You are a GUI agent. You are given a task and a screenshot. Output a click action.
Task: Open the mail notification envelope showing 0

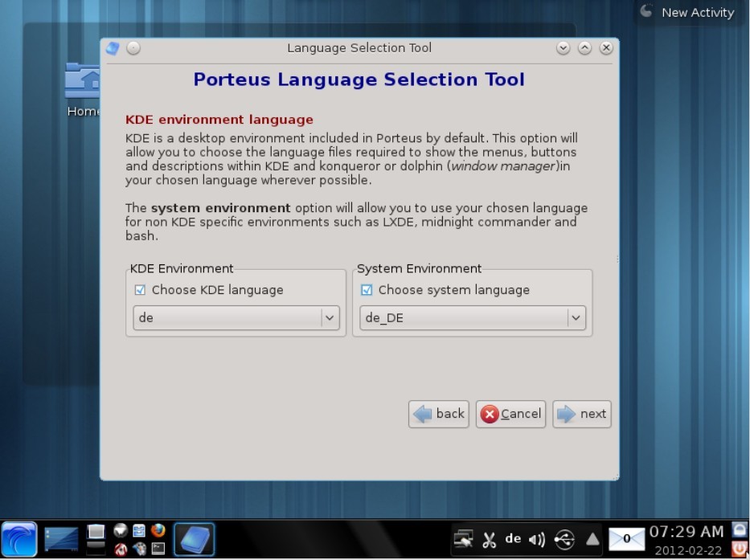click(x=626, y=539)
